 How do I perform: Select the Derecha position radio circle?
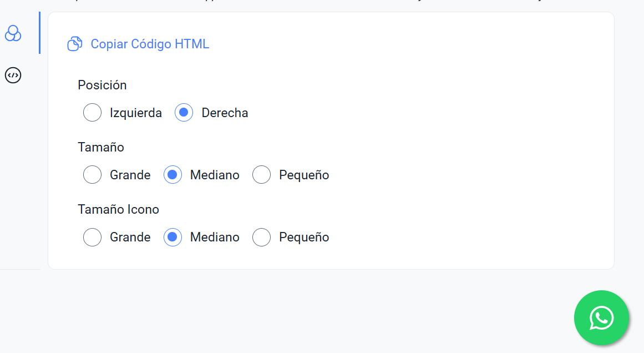coord(184,113)
